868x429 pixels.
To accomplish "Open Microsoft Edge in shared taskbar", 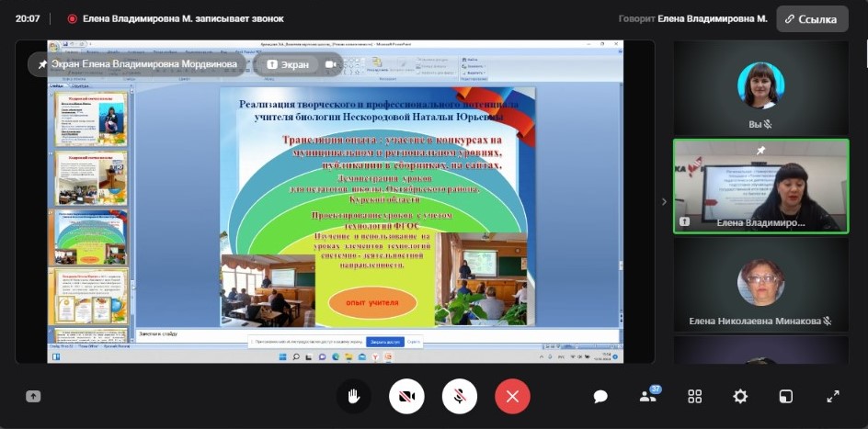I will [336, 357].
